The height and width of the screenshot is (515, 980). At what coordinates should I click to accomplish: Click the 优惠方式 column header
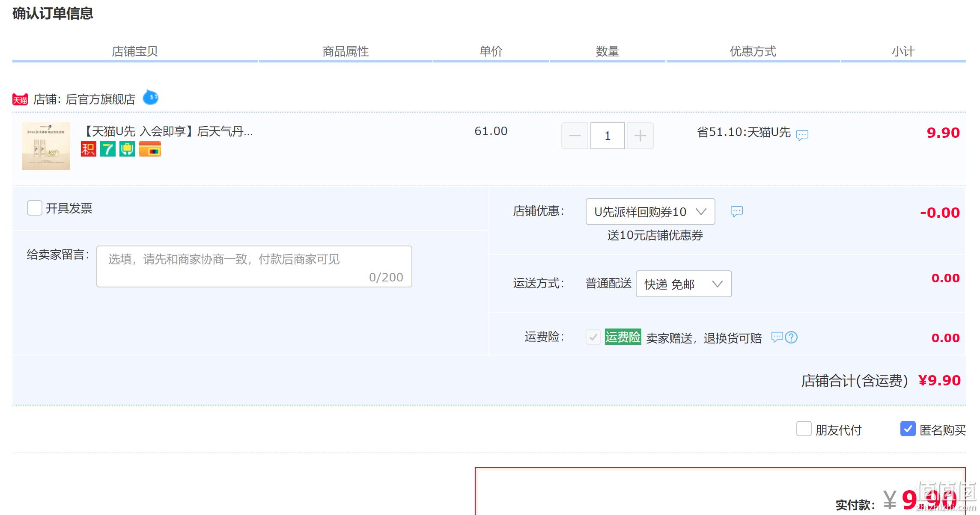point(753,52)
